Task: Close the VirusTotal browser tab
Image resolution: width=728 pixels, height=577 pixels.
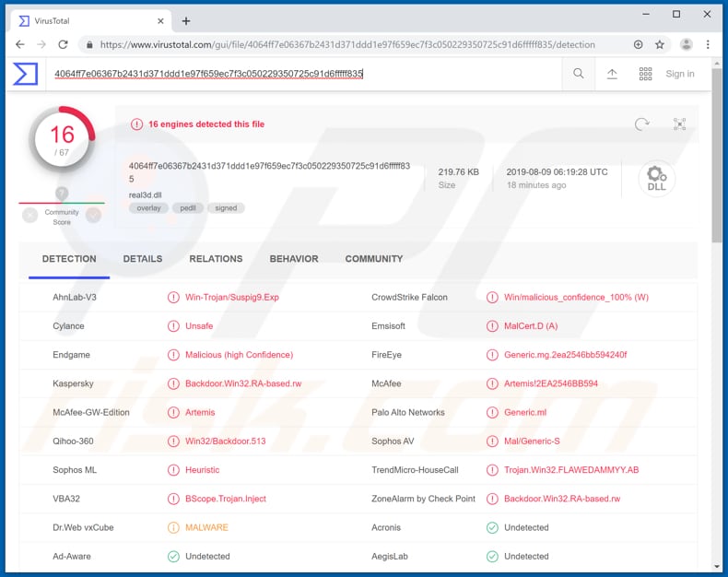Action: (160, 21)
